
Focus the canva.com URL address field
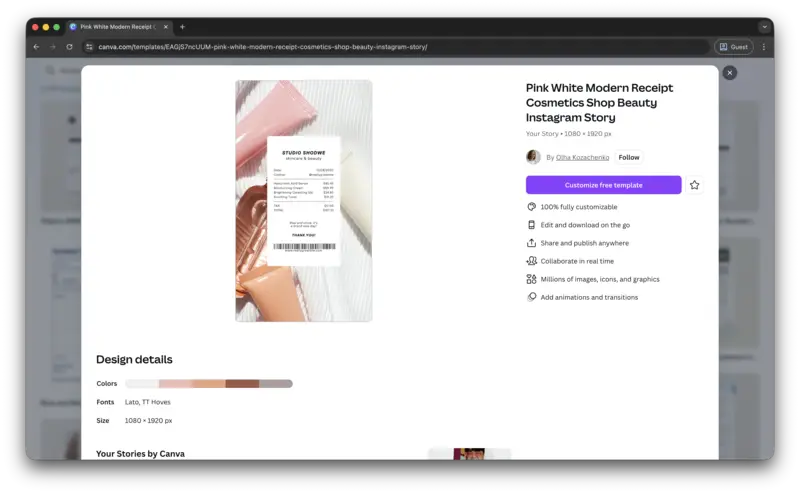[x=398, y=47]
